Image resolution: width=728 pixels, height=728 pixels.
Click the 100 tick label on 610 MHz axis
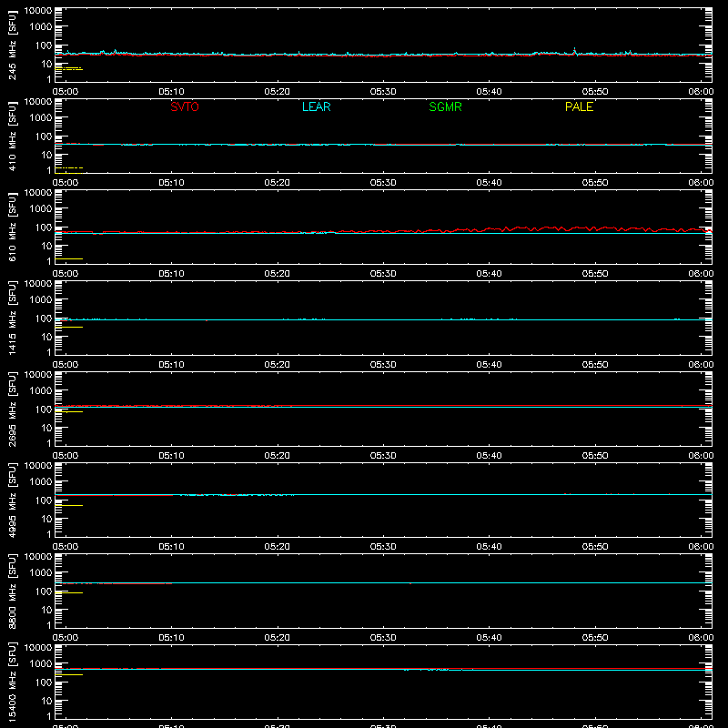click(44, 227)
